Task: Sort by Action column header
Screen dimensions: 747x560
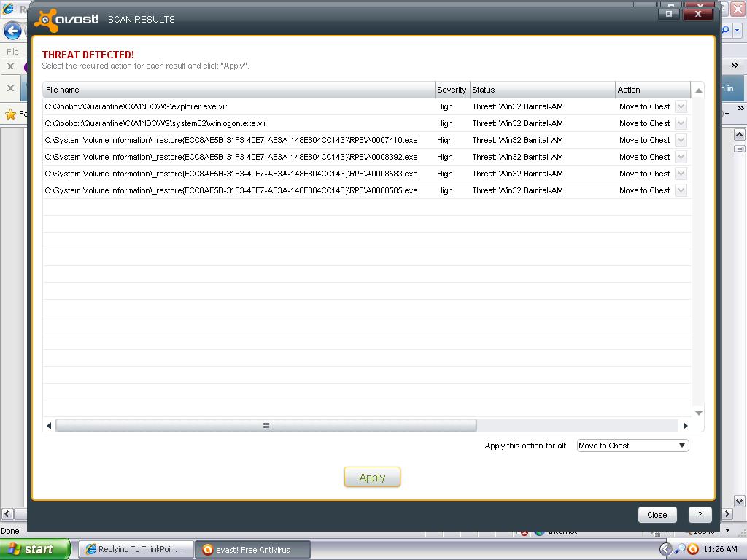Action: (x=653, y=90)
